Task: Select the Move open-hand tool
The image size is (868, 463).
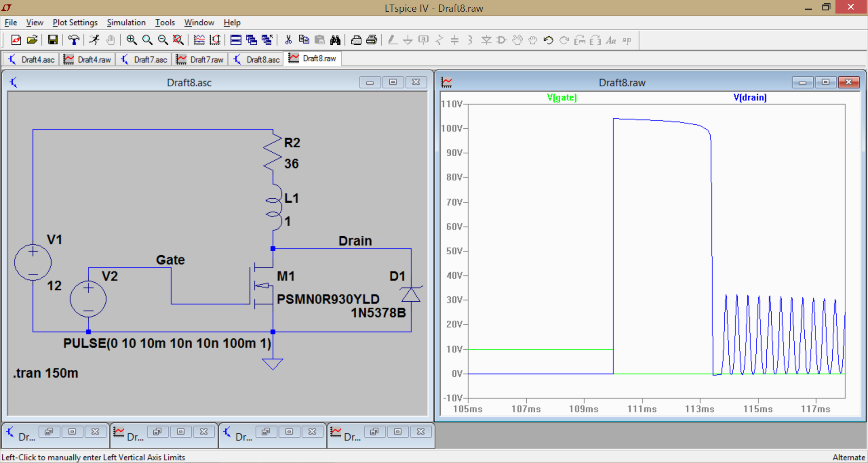Action: (x=517, y=40)
